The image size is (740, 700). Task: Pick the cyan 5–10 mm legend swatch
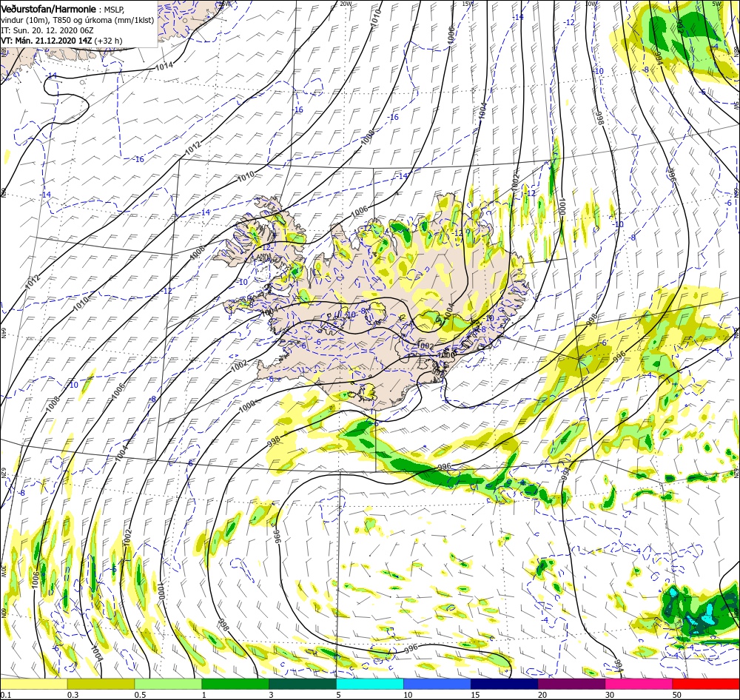370,684
